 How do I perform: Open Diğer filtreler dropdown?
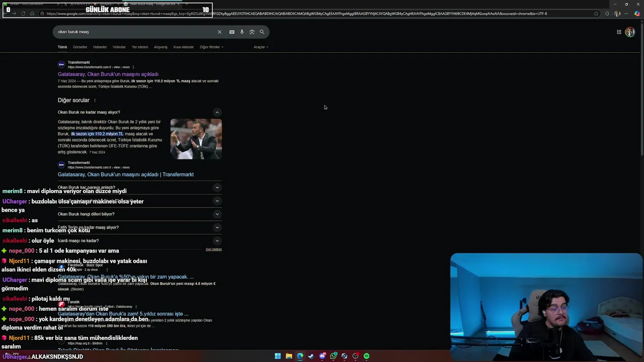[211, 47]
